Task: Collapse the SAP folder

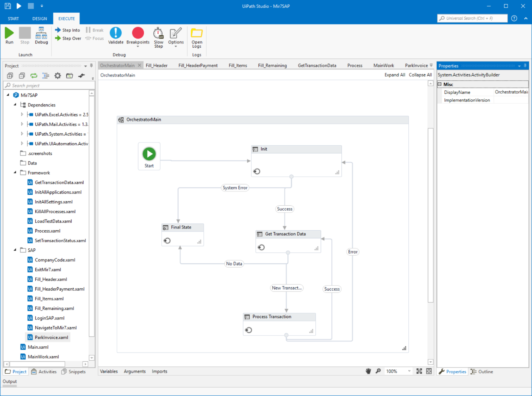Action: 15,250
